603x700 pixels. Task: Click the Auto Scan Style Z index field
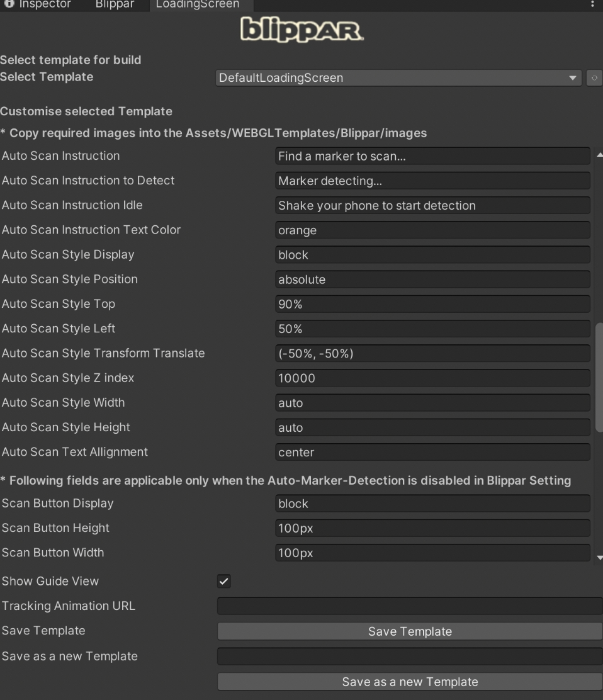tap(432, 378)
